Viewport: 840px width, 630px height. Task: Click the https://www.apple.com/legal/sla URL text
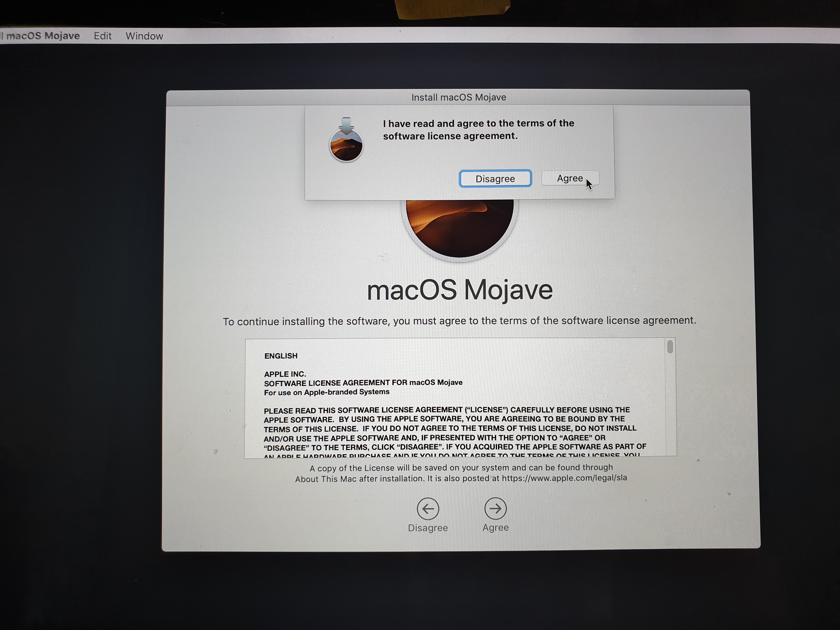(x=564, y=478)
